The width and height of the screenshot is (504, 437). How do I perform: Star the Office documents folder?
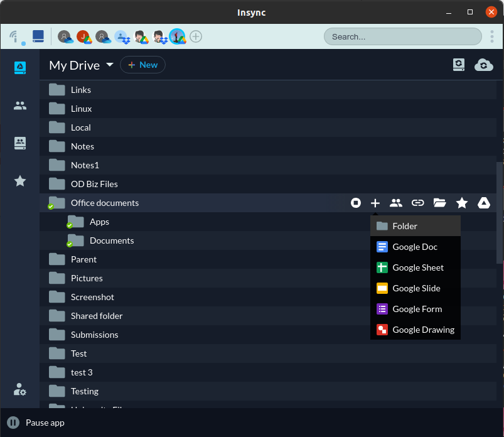point(462,203)
